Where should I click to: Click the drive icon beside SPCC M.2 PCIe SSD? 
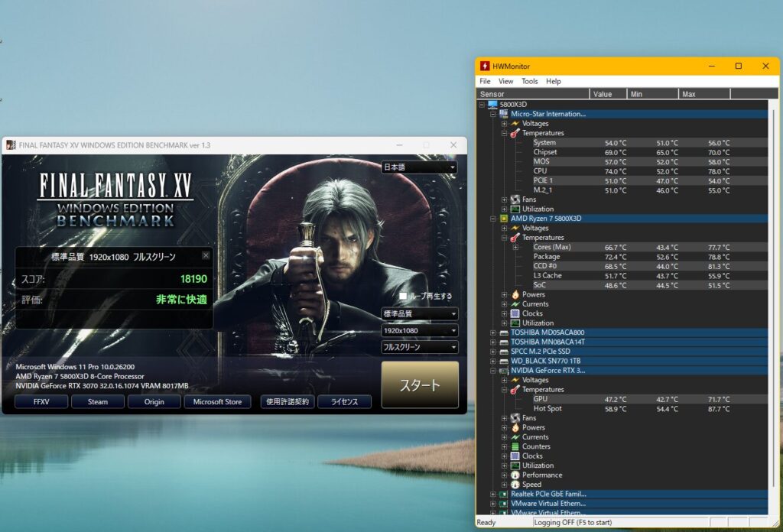[503, 352]
